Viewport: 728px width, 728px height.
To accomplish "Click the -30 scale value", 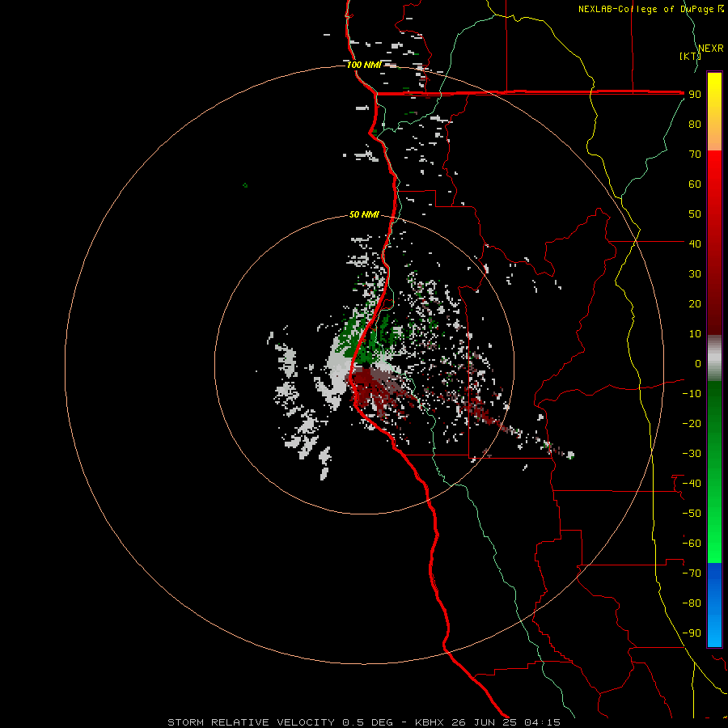I will click(x=692, y=454).
